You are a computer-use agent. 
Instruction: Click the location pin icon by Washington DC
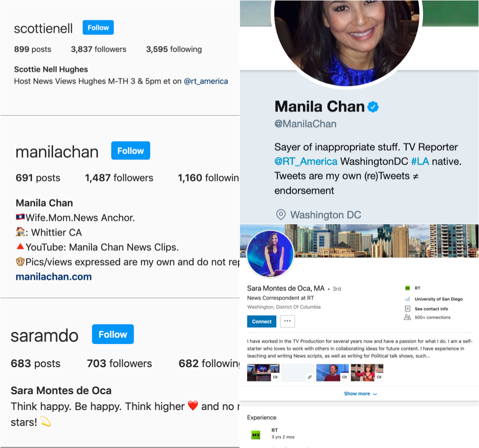[x=281, y=215]
